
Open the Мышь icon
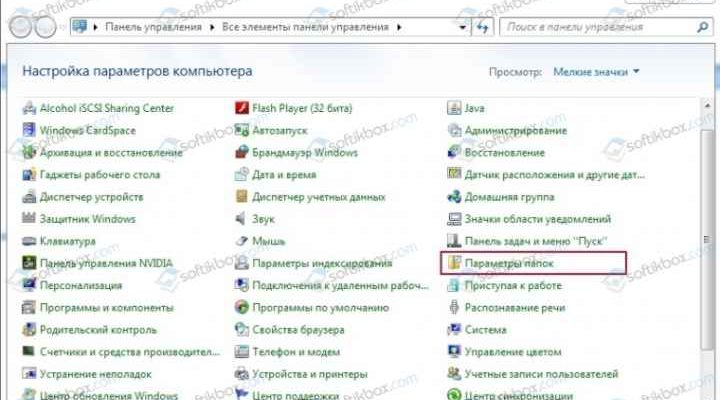click(x=242, y=241)
